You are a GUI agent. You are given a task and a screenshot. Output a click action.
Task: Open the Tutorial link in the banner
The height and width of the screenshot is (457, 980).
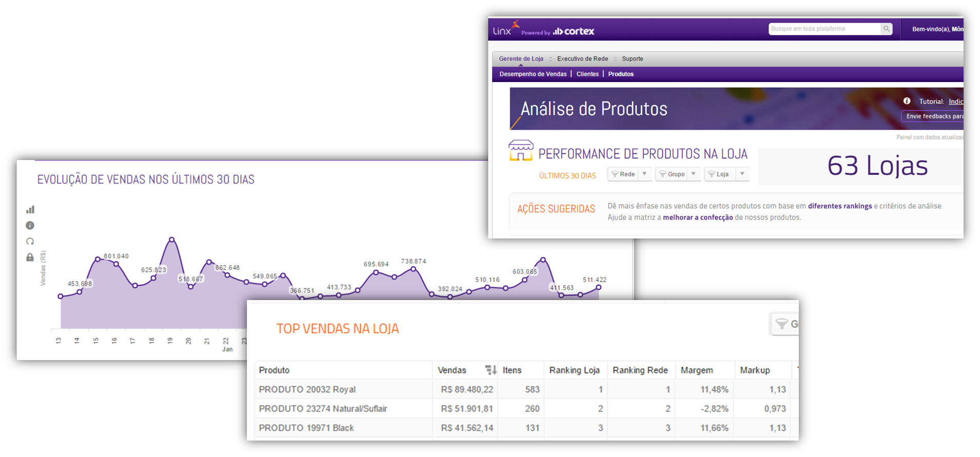click(956, 102)
